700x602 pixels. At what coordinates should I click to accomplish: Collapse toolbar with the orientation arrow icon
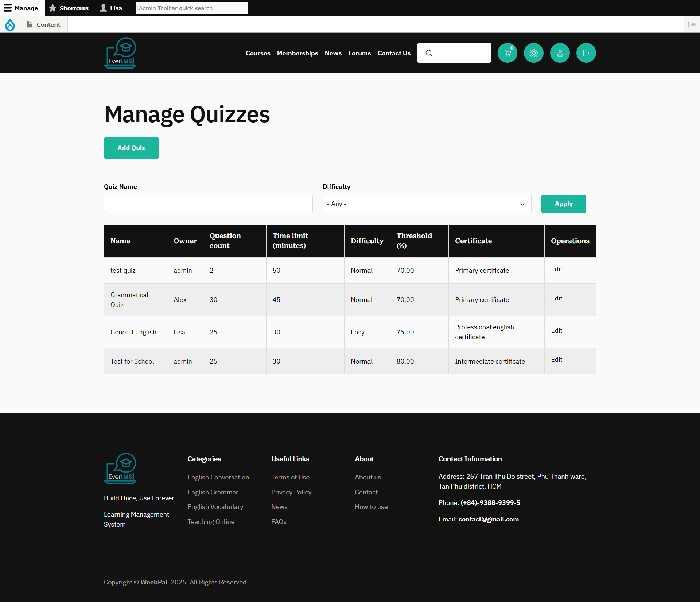691,24
